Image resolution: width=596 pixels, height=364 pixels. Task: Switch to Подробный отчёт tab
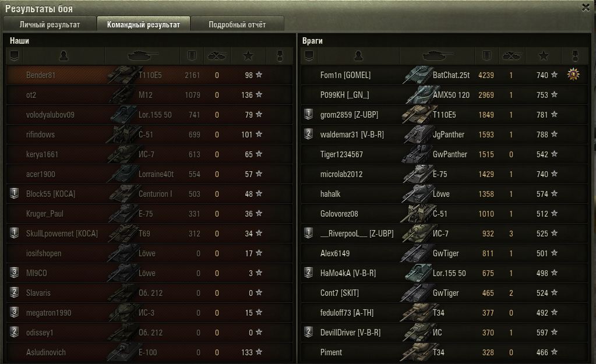(x=237, y=24)
